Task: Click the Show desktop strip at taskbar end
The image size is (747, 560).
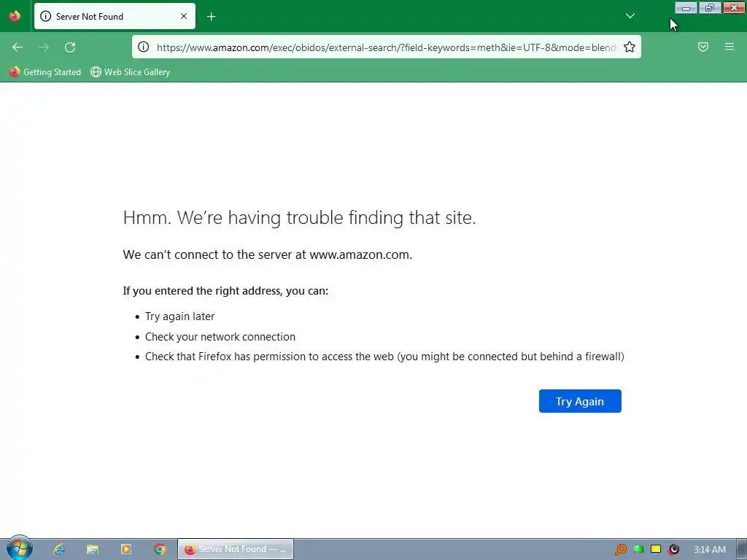Action: [x=742, y=549]
